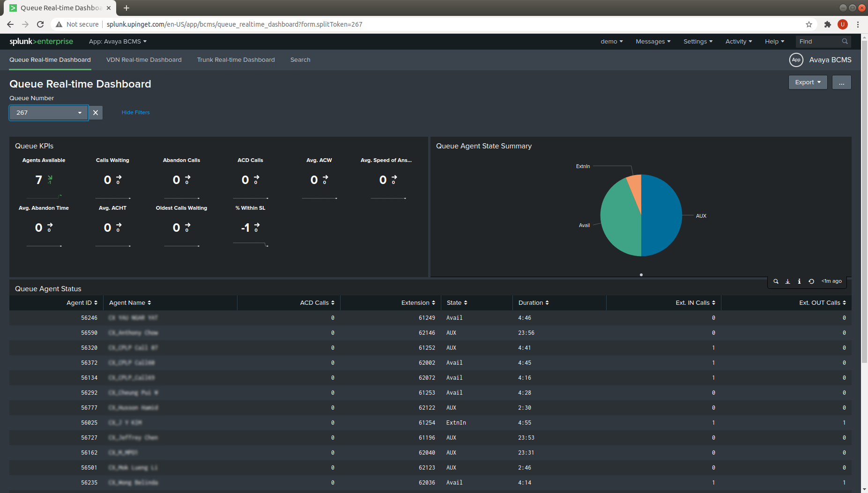The width and height of the screenshot is (868, 493).
Task: Sort the table by Agent ID column
Action: [82, 303]
